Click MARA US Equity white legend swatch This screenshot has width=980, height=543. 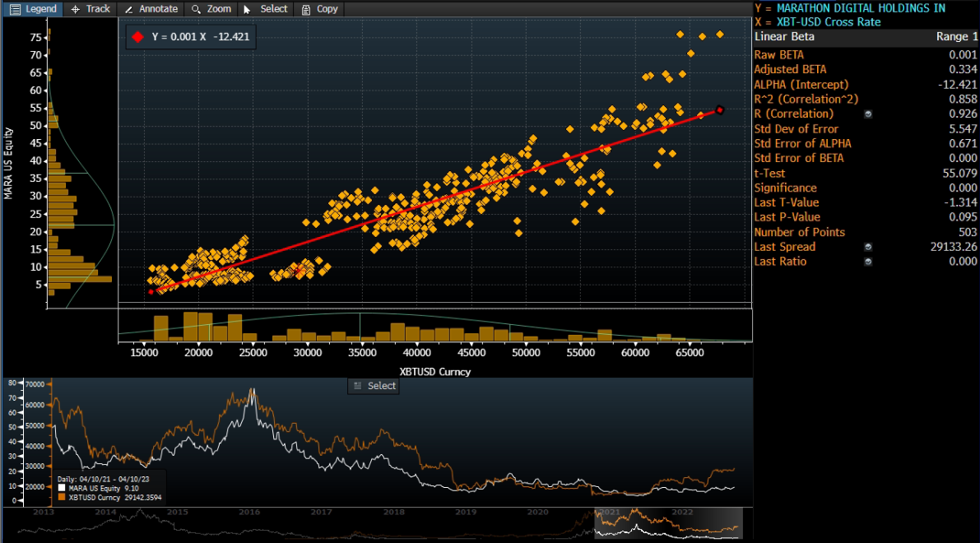point(61,488)
